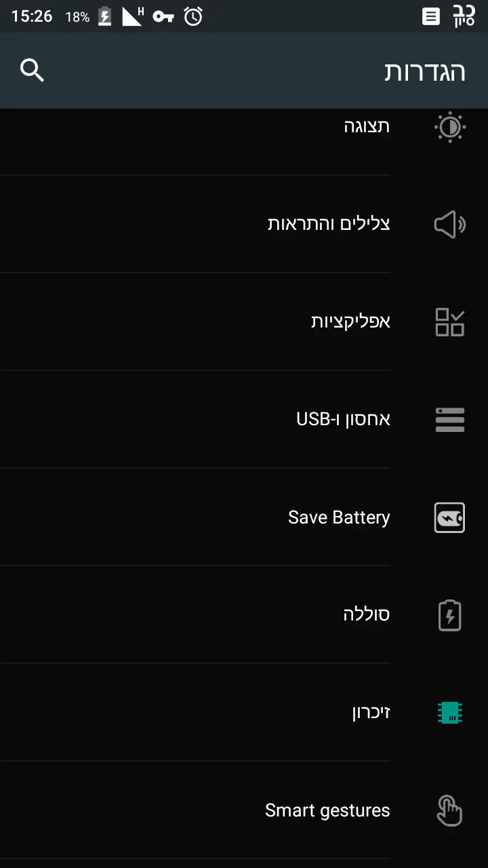Screen dimensions: 488x868
Task: Tap the battery charging icon
Action: click(x=449, y=615)
